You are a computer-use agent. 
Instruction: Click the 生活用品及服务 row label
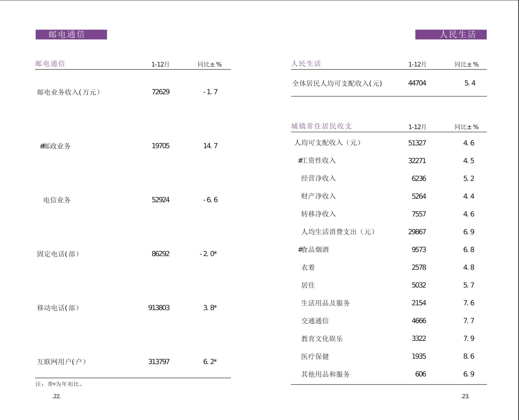pos(326,303)
